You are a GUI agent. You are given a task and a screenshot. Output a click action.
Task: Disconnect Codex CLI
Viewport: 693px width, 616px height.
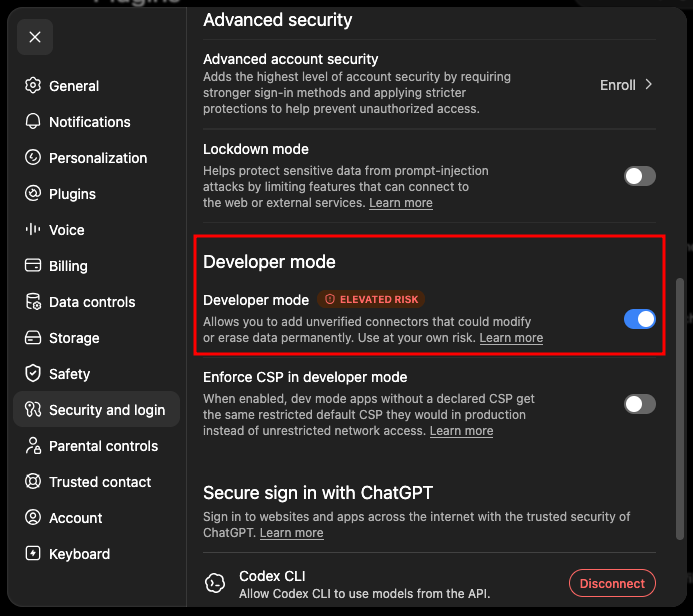click(612, 583)
